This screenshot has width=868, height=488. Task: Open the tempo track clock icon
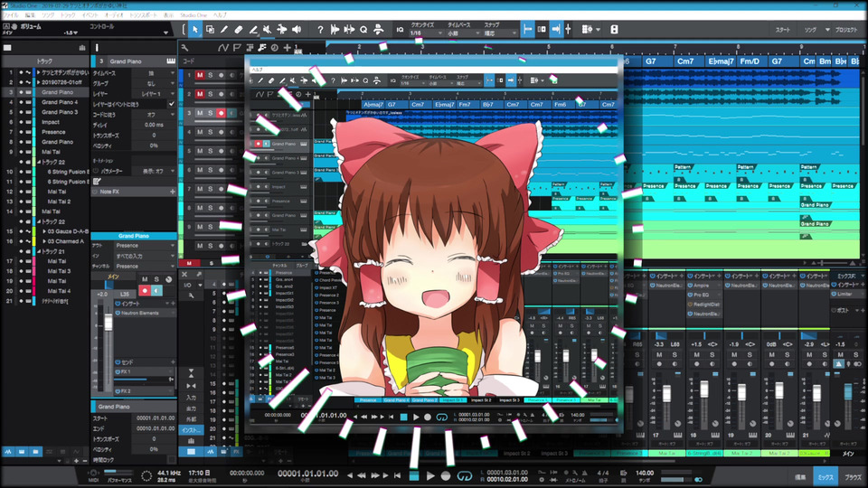275,48
